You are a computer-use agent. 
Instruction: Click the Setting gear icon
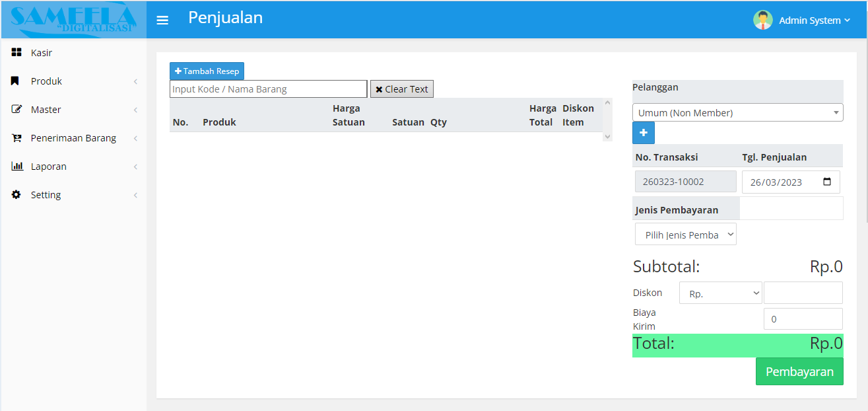coord(17,195)
